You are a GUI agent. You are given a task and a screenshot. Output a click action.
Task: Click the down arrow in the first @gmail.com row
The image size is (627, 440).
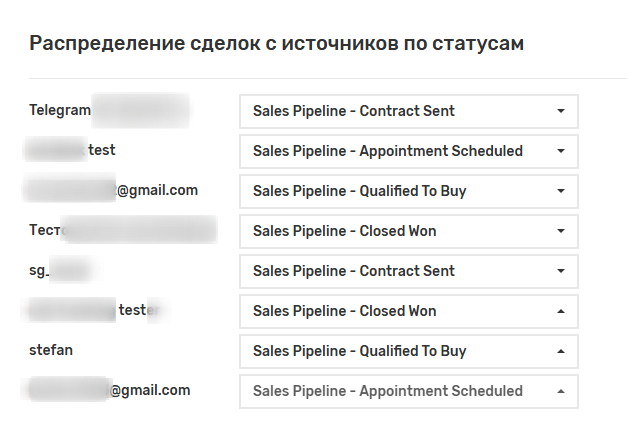tap(560, 191)
